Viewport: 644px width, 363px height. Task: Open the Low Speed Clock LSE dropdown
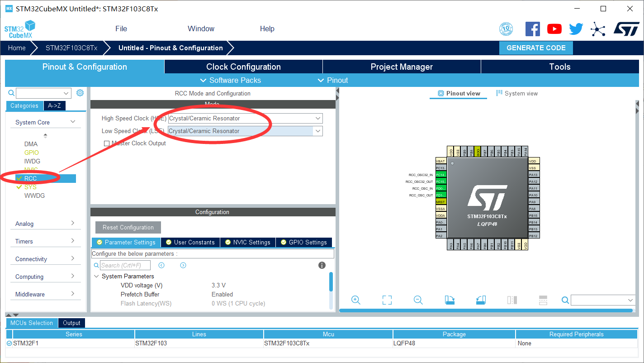317,131
